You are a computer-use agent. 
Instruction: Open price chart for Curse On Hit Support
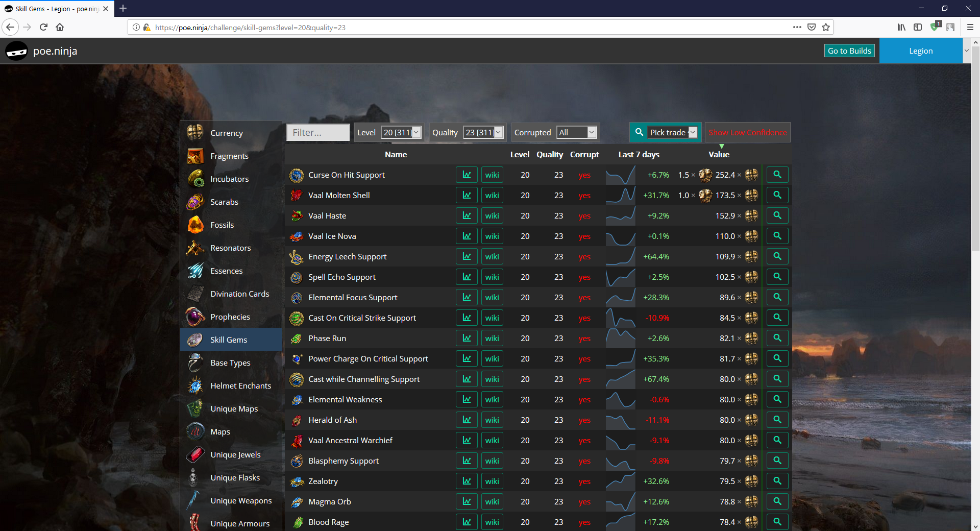[x=467, y=175]
